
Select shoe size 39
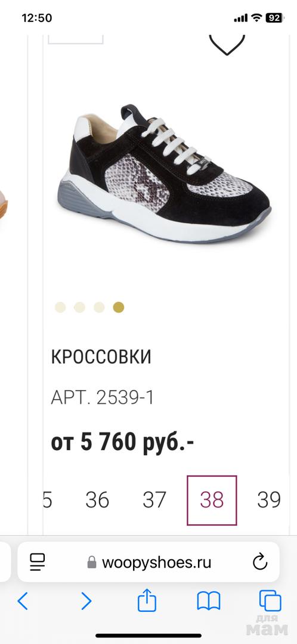point(269,500)
